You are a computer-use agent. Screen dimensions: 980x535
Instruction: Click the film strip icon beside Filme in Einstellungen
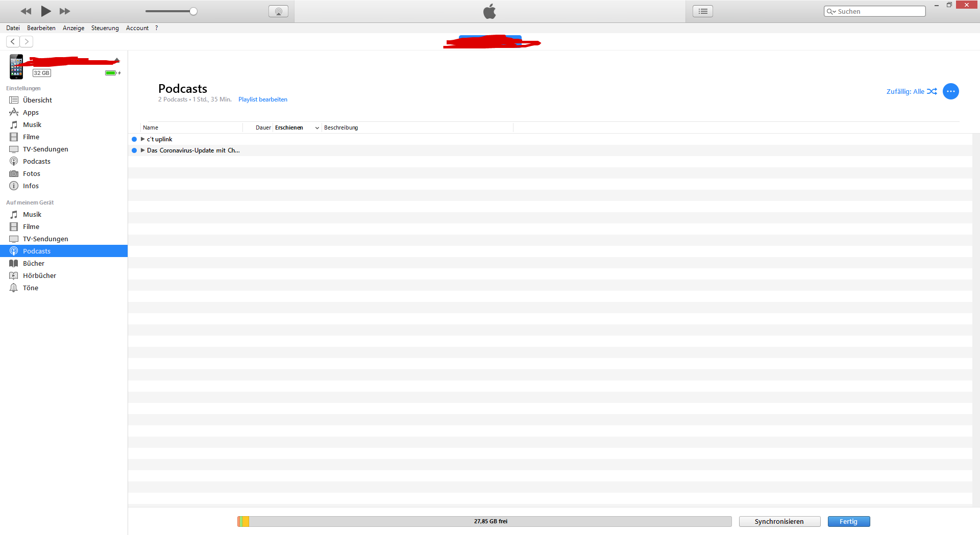pos(14,137)
